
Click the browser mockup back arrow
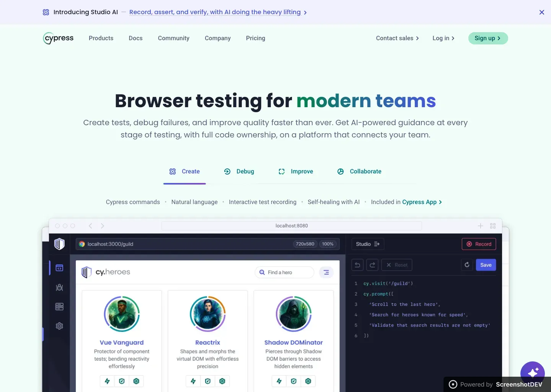pos(90,226)
